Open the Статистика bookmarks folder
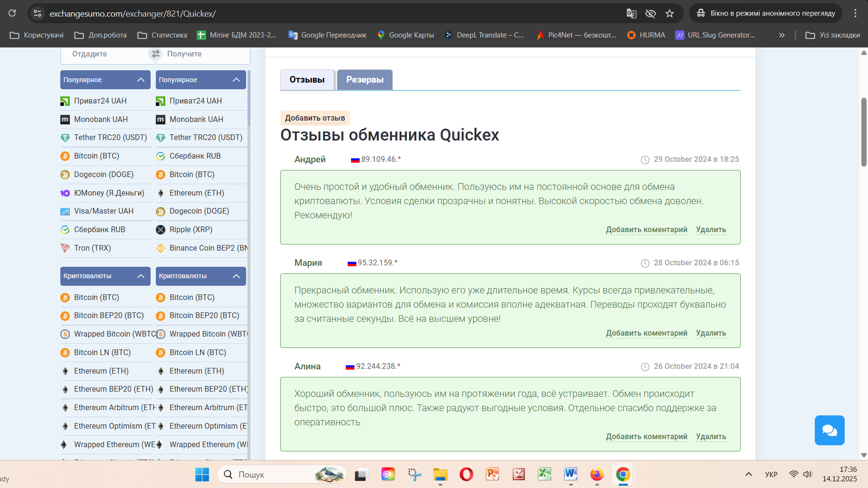The image size is (868, 488). click(x=162, y=35)
